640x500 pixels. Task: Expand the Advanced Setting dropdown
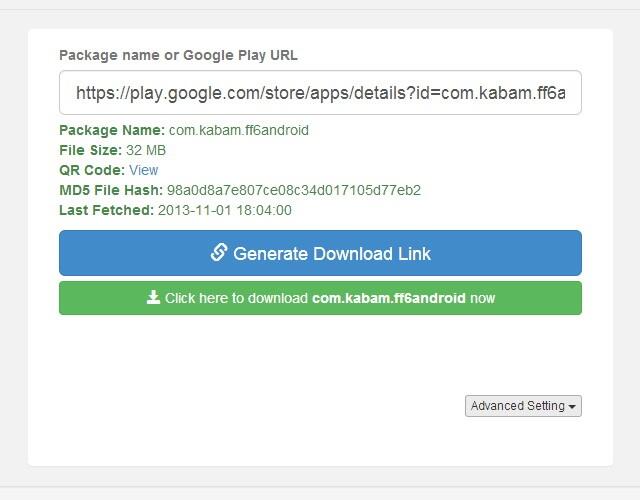523,406
